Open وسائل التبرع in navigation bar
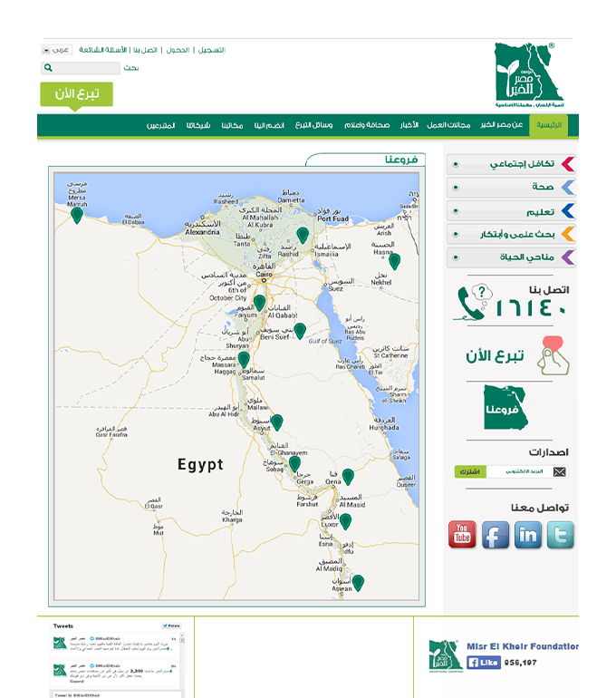The width and height of the screenshot is (616, 698). [313, 125]
